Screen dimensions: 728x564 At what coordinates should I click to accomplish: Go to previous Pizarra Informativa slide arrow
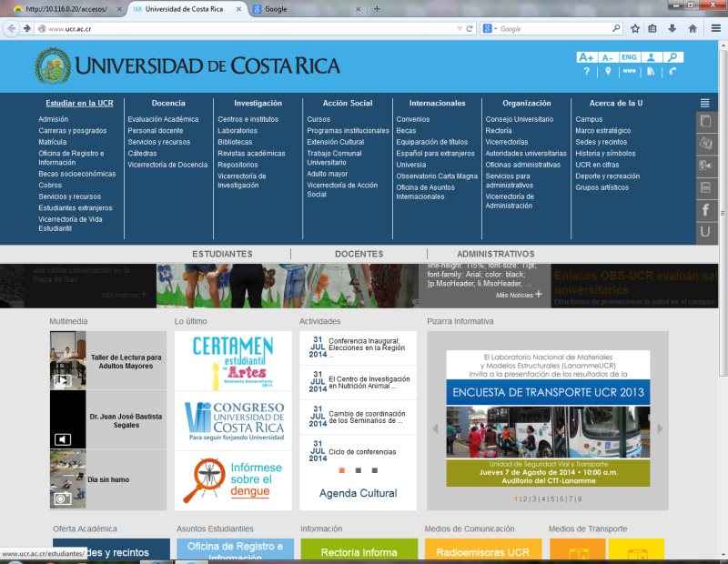point(436,428)
